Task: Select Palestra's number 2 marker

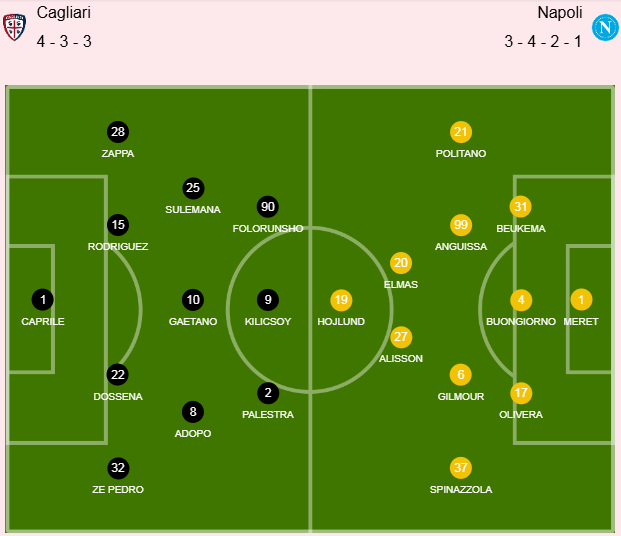Action: 267,392
